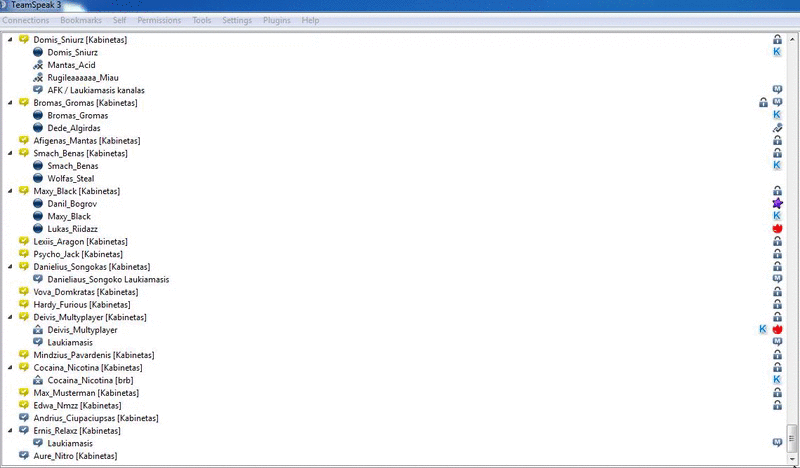Viewport: 800px width, 468px height.
Task: Click the moderated icon on Danieliaus_Songoko Laukiamasis
Action: coord(777,279)
